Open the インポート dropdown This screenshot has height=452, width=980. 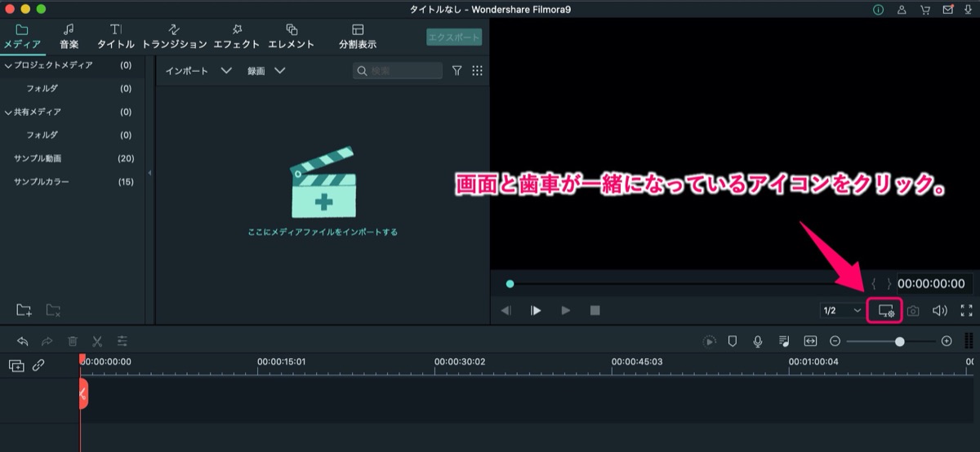pos(198,71)
